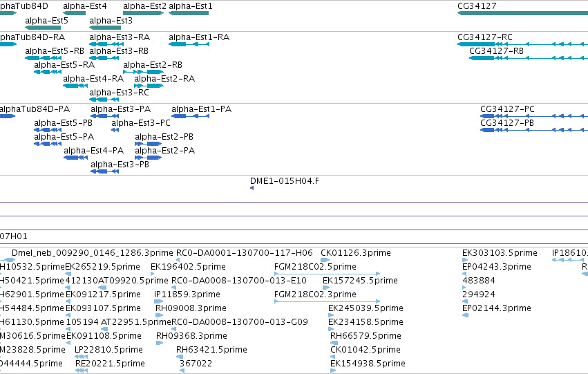Select protein CG34127-PC
The height and width of the screenshot is (374, 588).
tap(534, 116)
